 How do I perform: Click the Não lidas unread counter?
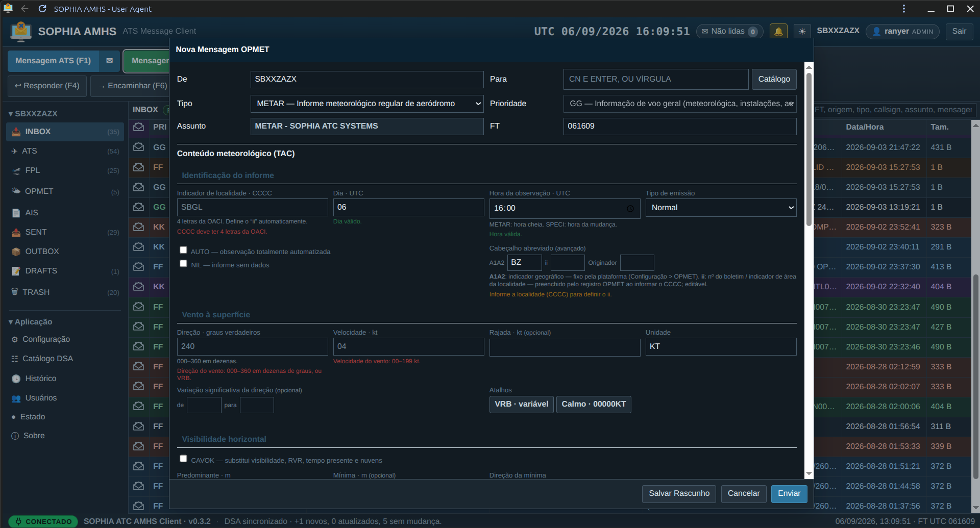pyautogui.click(x=729, y=31)
